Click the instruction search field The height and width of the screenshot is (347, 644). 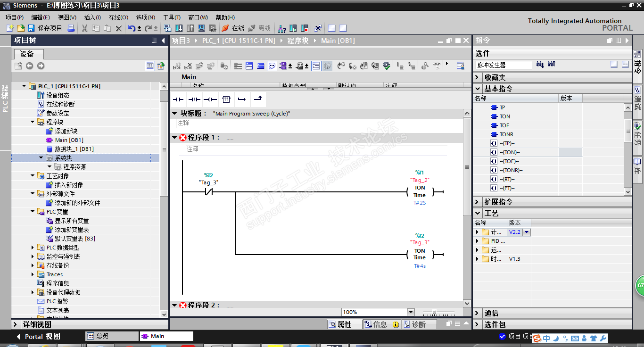click(504, 65)
